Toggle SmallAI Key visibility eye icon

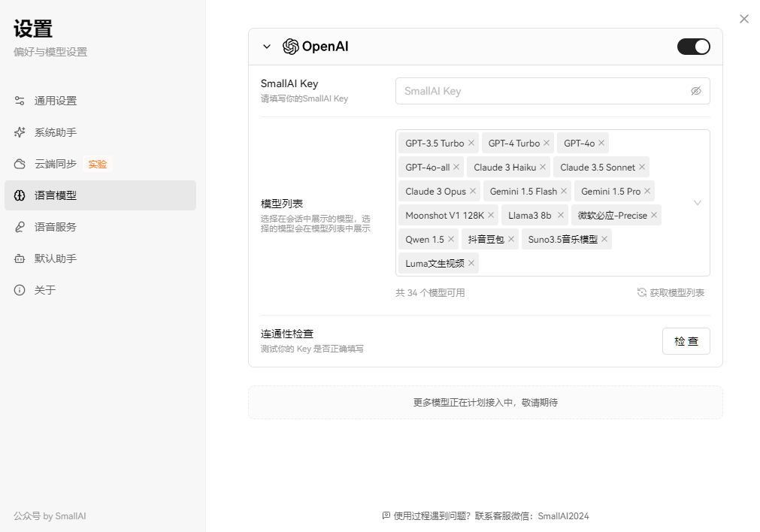[695, 91]
